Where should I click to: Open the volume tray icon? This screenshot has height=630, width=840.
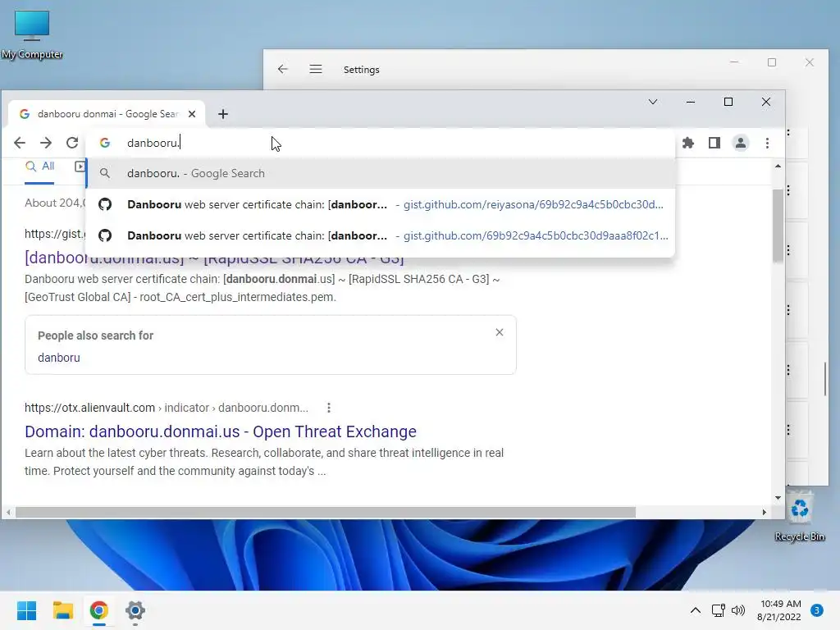738,610
